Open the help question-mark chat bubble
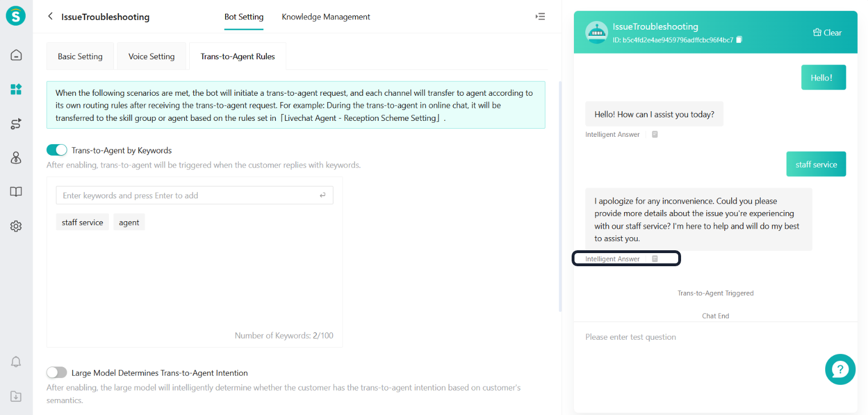This screenshot has height=415, width=868. [x=840, y=369]
